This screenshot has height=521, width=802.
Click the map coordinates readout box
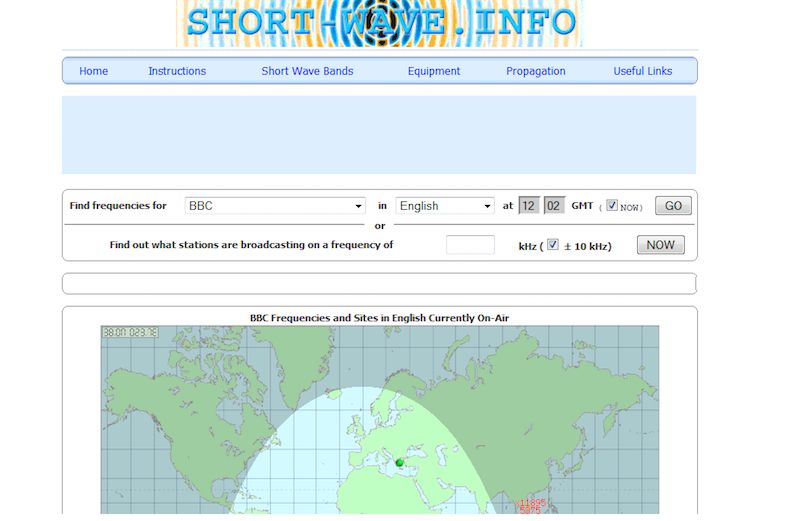point(130,332)
